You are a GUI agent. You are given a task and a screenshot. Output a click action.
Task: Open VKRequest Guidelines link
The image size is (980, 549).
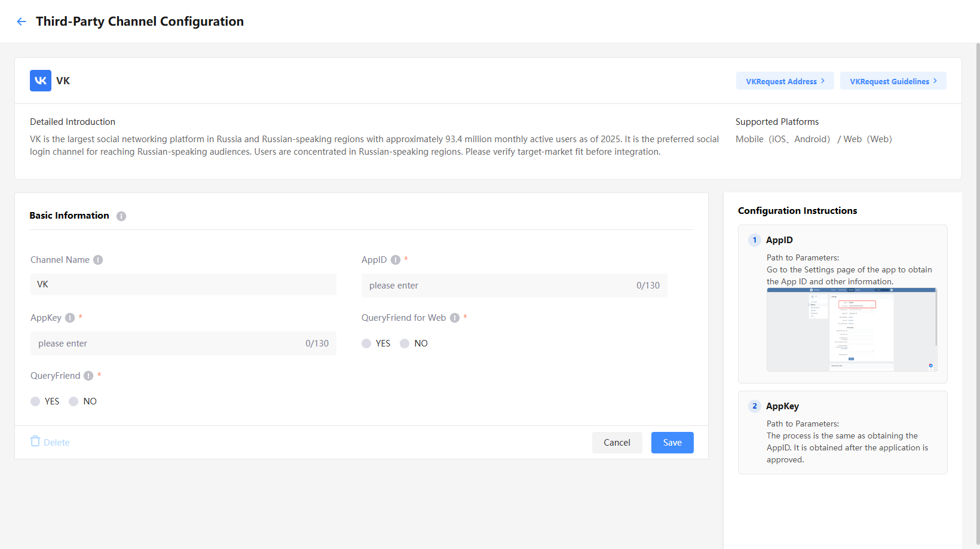tap(893, 81)
